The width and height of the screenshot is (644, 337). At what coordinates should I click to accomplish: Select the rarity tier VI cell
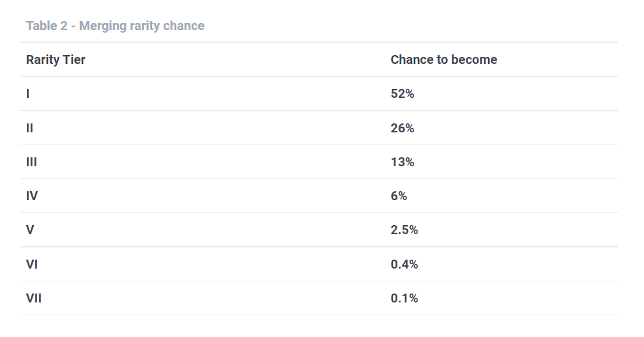(32, 264)
